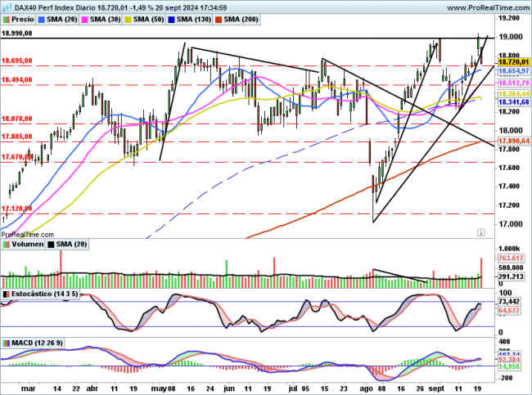
Task: Click the red SMA (200) color swatch
Action: [x=219, y=20]
